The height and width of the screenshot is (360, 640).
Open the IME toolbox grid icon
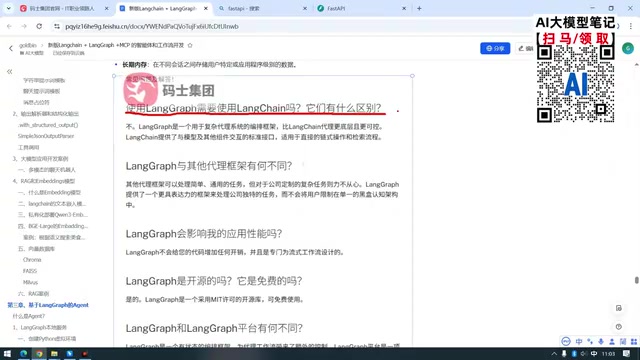[634, 341]
